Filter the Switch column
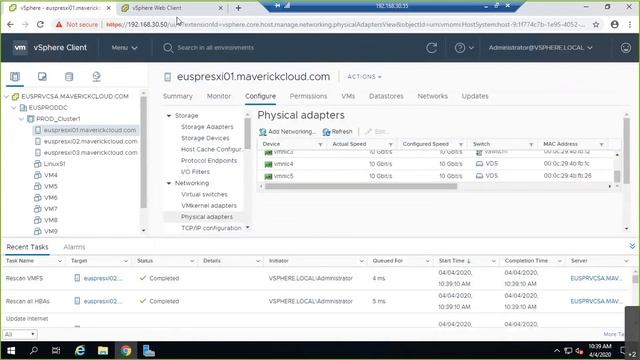Viewport: 640px width, 360px height. coord(531,144)
